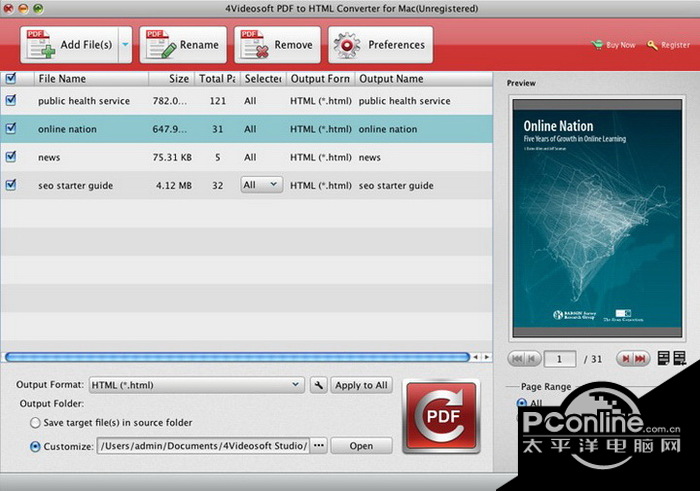Click the Apply to All button
This screenshot has height=491, width=700.
[361, 385]
